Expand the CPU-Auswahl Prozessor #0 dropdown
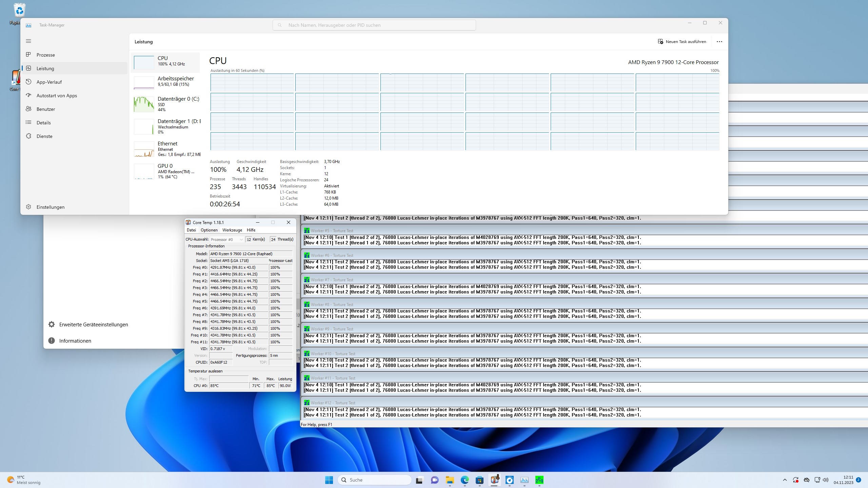This screenshot has height=488, width=868. pos(227,239)
